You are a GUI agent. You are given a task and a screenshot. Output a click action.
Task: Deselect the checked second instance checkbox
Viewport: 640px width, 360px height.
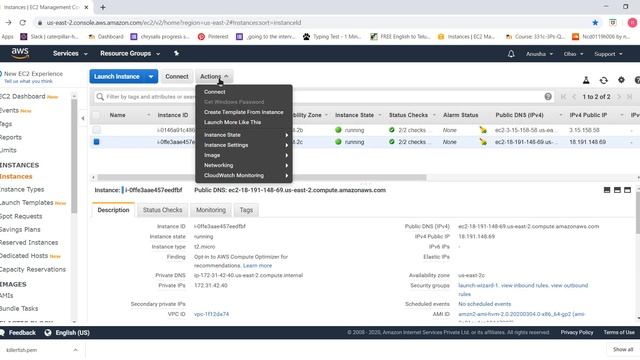click(x=96, y=142)
